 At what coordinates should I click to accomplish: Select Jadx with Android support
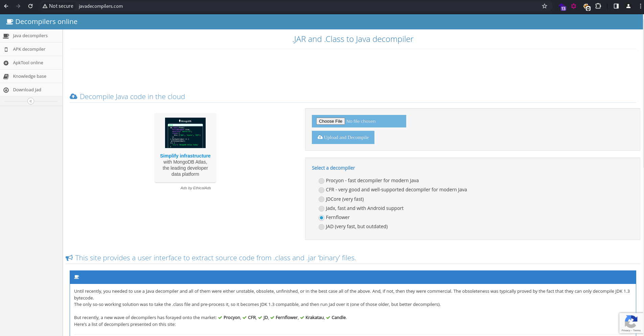coord(321,209)
